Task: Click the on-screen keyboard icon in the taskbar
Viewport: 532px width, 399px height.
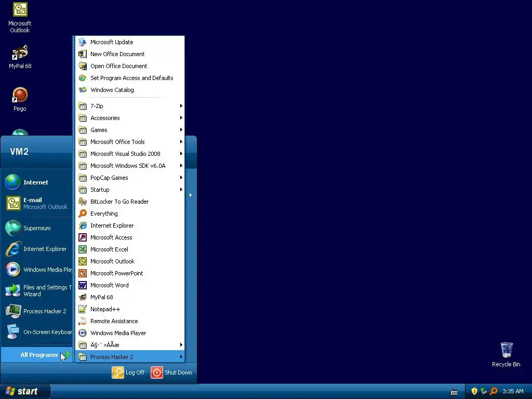Action: [x=454, y=392]
